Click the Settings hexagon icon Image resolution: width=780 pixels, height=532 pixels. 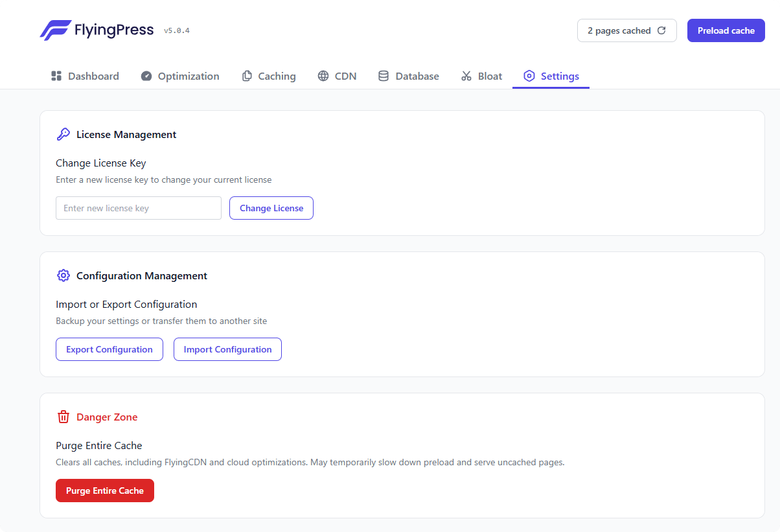tap(529, 76)
